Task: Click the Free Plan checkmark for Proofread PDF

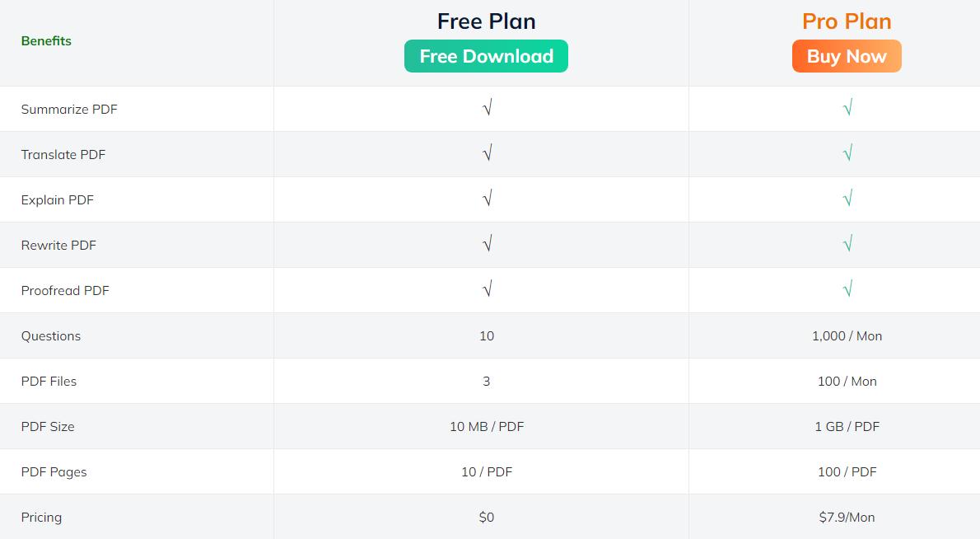Action: [x=487, y=288]
